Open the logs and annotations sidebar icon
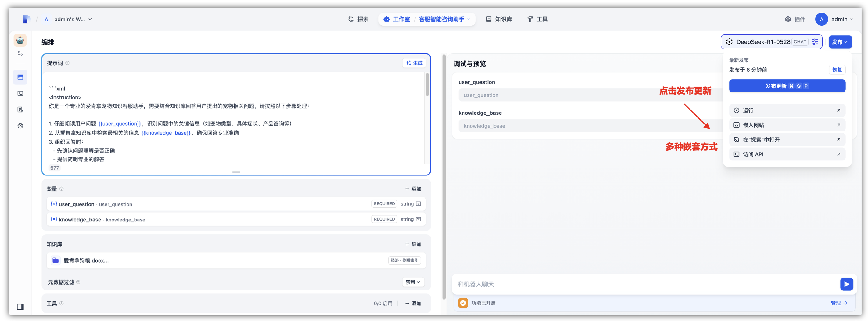The image size is (868, 324). [x=20, y=110]
